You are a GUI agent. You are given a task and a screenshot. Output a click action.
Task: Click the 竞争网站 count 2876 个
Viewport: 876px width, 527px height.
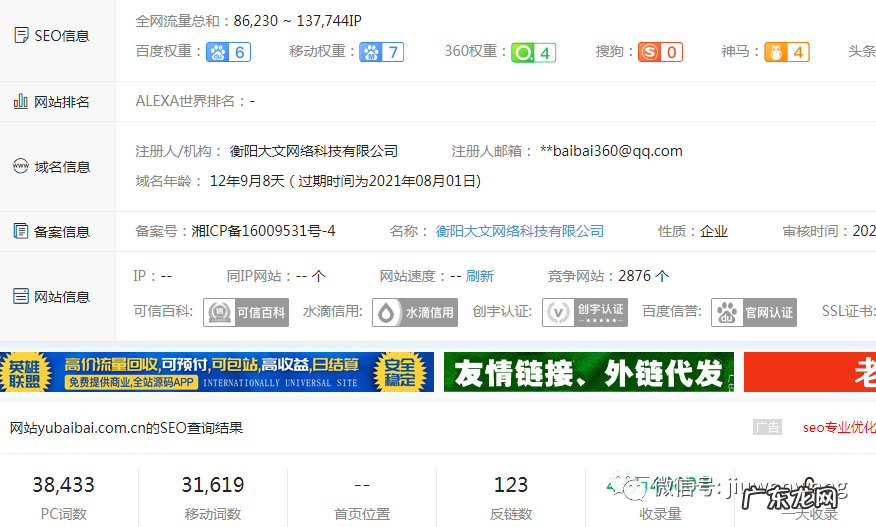tap(644, 276)
